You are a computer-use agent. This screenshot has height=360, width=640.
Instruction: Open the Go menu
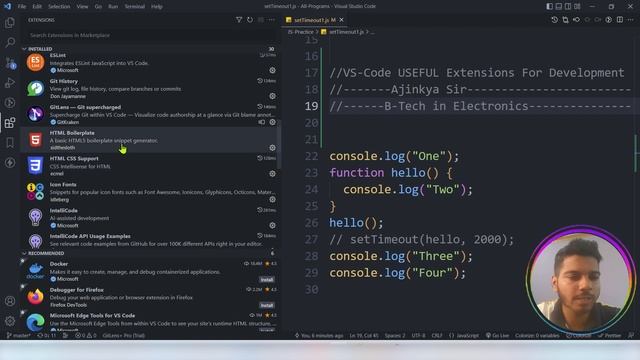coord(98,7)
